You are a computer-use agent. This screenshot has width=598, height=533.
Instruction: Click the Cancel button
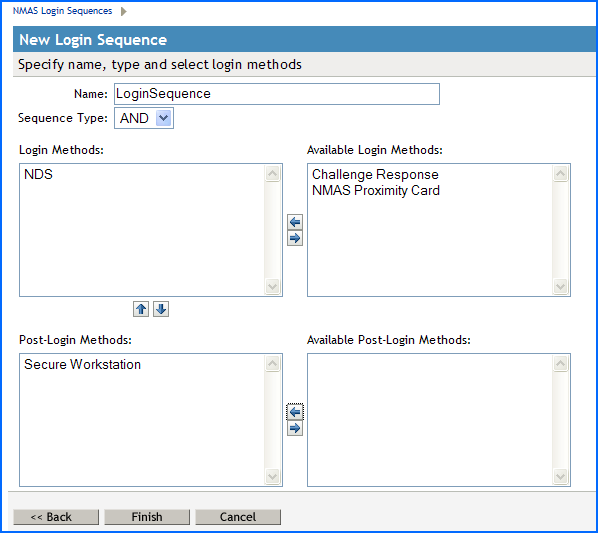(x=238, y=517)
